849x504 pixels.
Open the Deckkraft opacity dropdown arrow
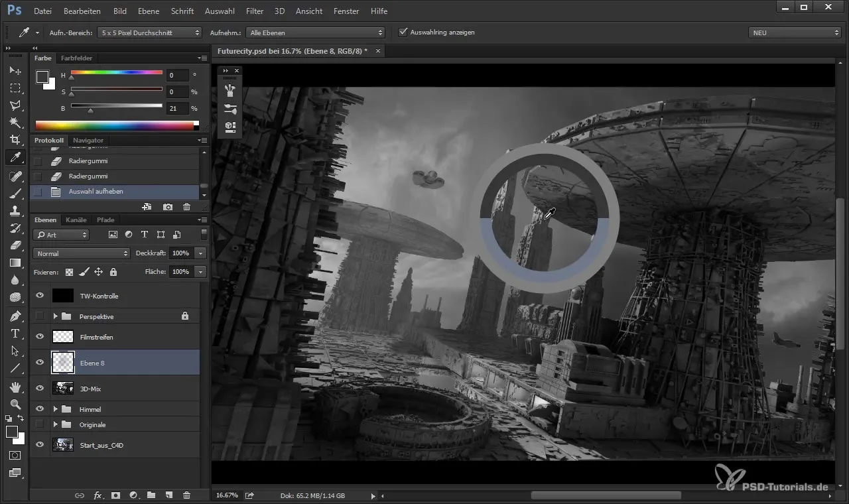[200, 253]
